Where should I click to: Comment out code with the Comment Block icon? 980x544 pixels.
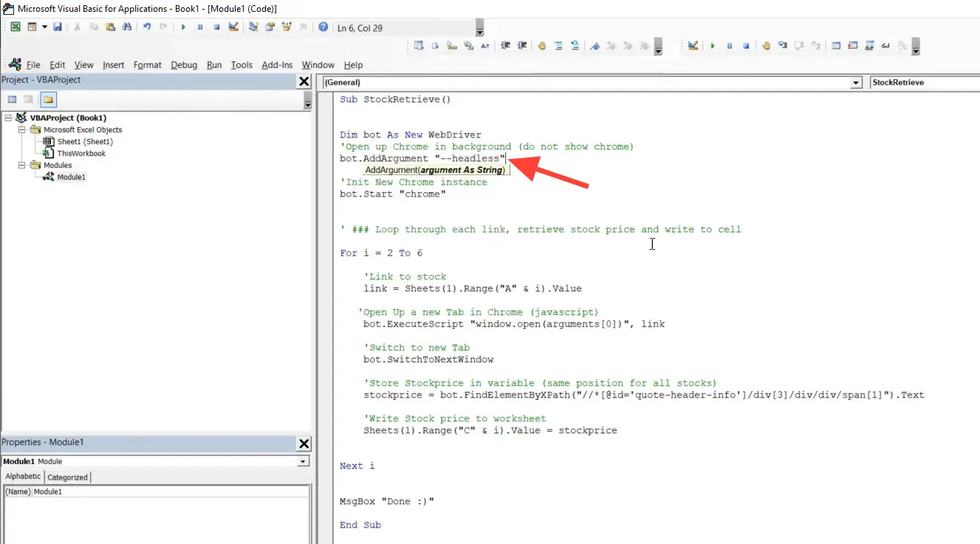click(x=559, y=46)
